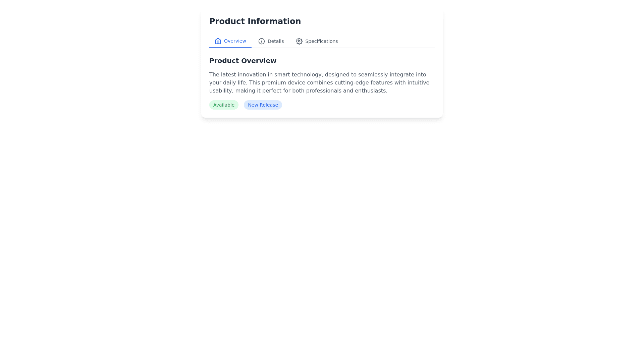Viewport: 644px width, 362px height.
Task: Click the blue underline beneath Overview tab
Action: tap(230, 47)
